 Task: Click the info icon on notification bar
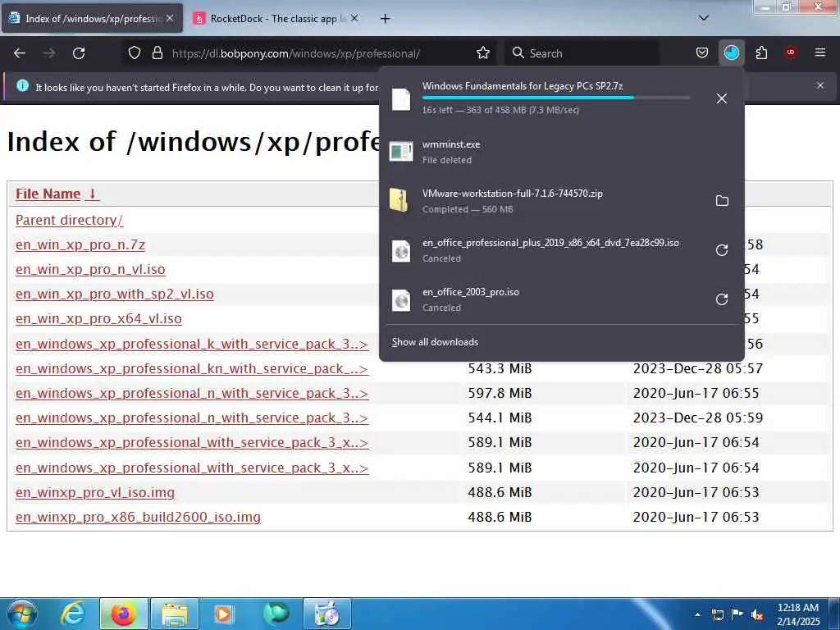[22, 85]
